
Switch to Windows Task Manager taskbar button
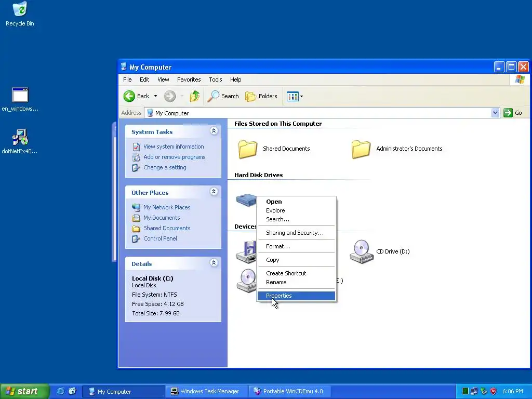206,391
